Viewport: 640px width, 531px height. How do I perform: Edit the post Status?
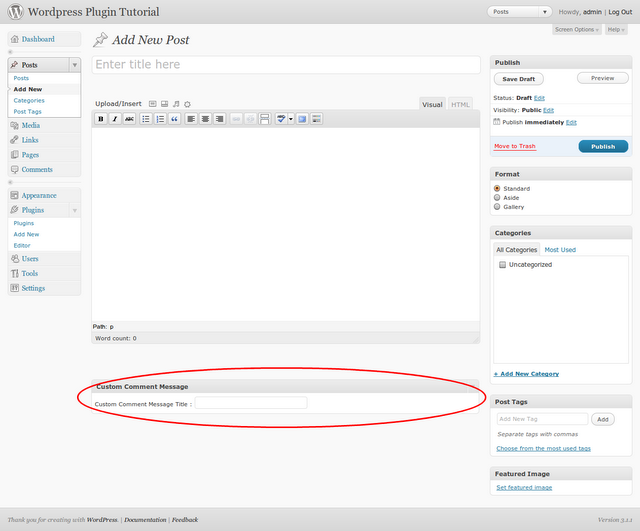(x=539, y=98)
